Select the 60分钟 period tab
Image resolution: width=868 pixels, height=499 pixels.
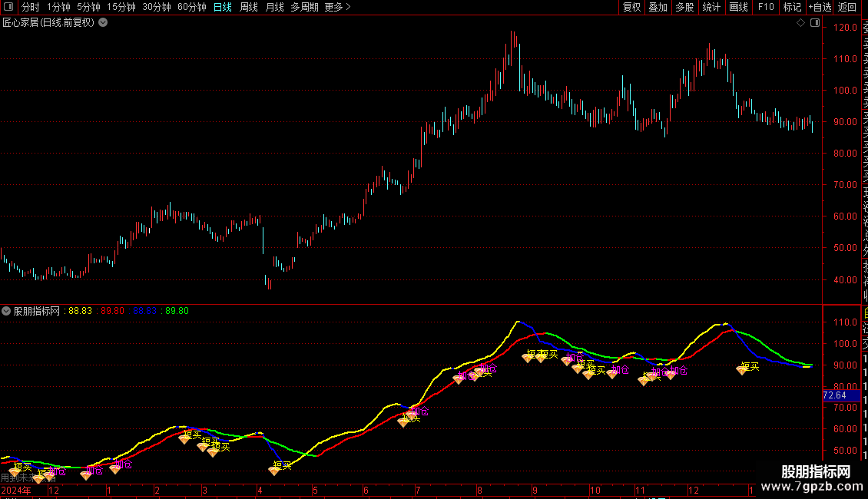[x=191, y=7]
